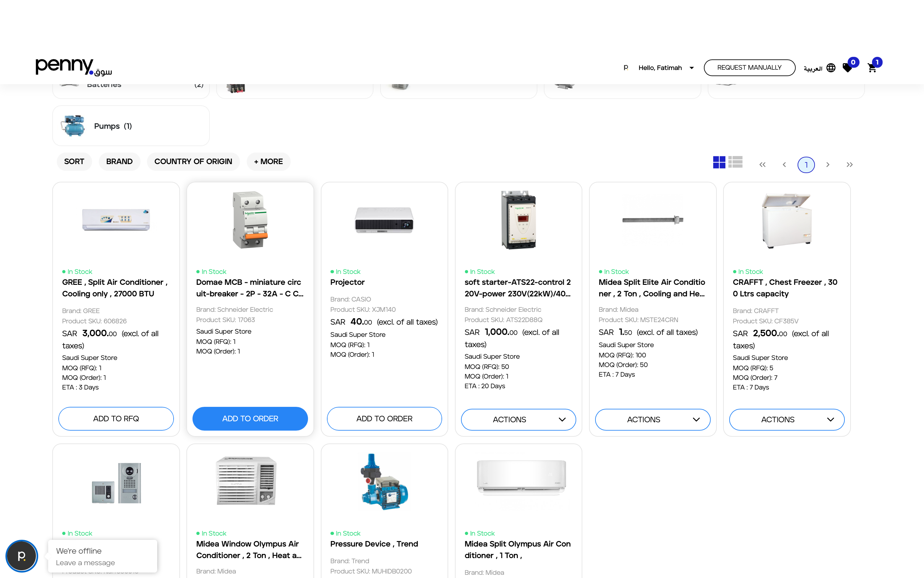The height and width of the screenshot is (578, 924).
Task: Click Product SKU: XJM140 text
Action: tap(363, 310)
